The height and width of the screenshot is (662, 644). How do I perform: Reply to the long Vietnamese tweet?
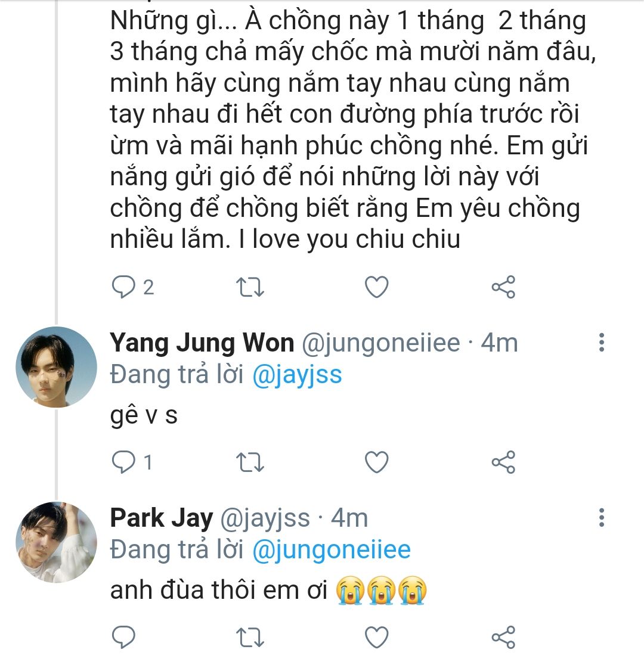pos(124,288)
